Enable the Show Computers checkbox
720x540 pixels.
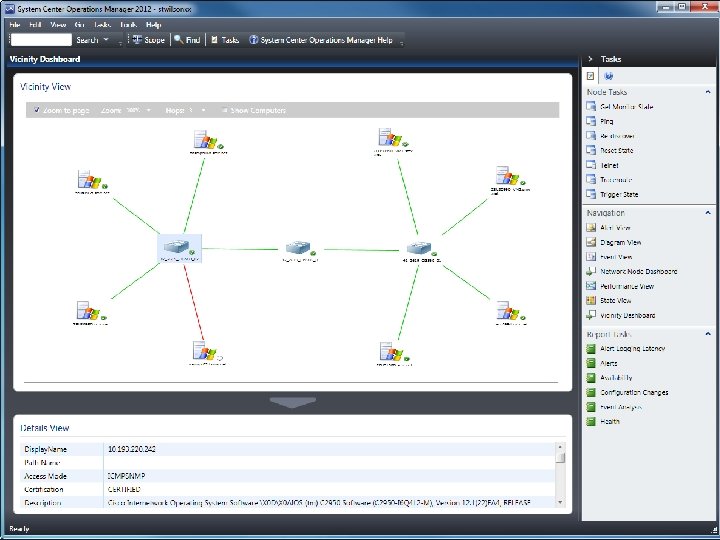click(225, 110)
